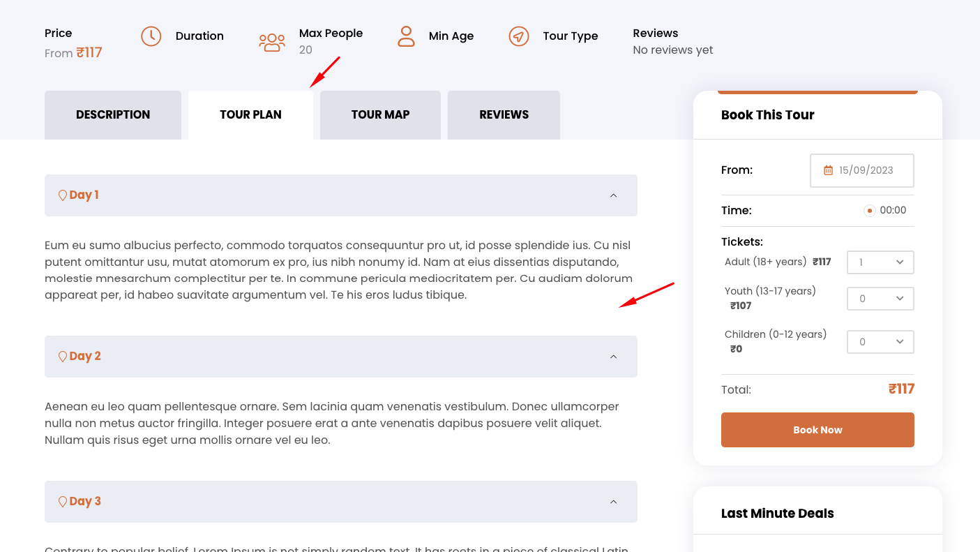The height and width of the screenshot is (552, 980).
Task: Click the Day 2 location pin icon
Action: pyautogui.click(x=63, y=357)
